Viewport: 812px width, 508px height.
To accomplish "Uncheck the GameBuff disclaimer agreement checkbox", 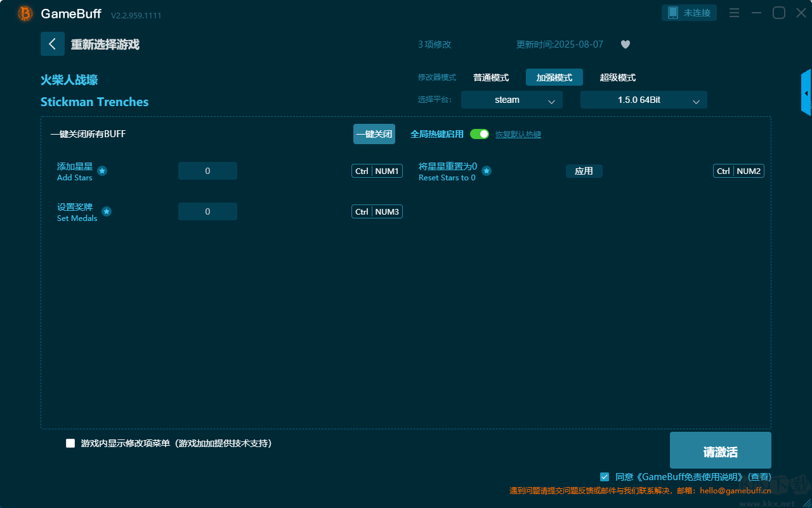I will pyautogui.click(x=605, y=476).
